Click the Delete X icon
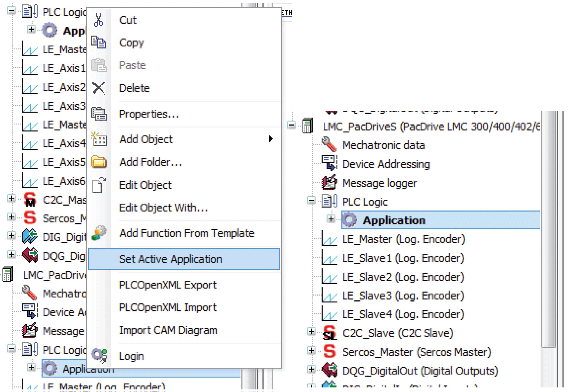 [98, 88]
